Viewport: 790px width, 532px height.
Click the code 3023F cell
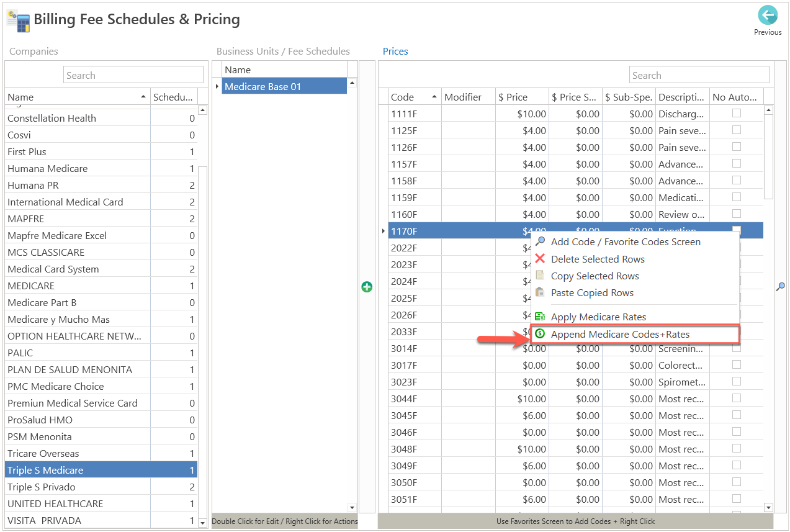(x=415, y=382)
